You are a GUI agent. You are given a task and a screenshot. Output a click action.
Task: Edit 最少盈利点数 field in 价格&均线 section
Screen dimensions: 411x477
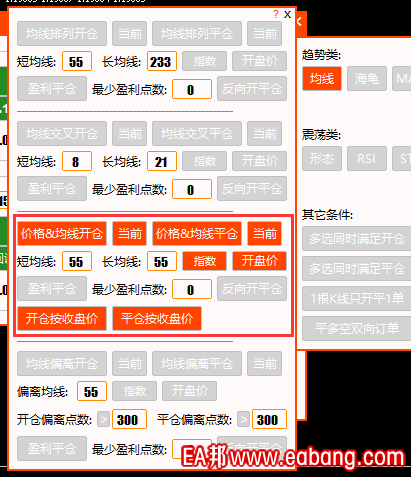[192, 289]
